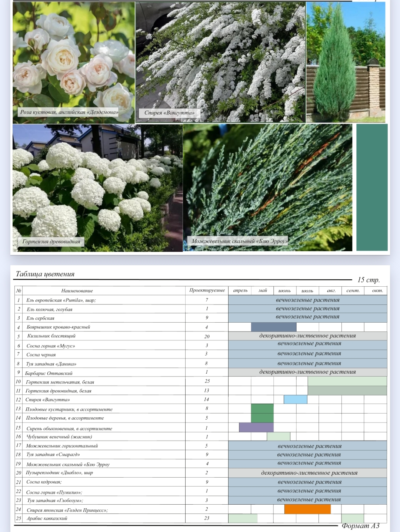Viewport: 400px width, 532px height.
Task: Click the «Формат А3» footer text
Action: point(360,526)
